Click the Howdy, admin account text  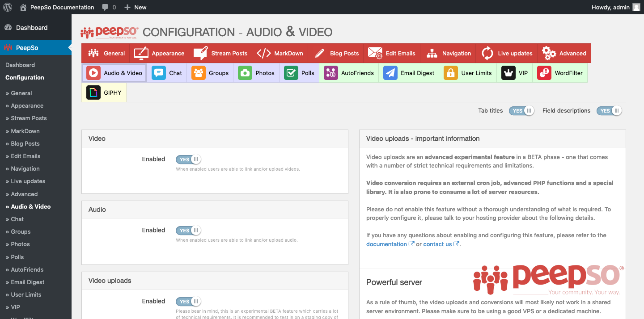[610, 7]
